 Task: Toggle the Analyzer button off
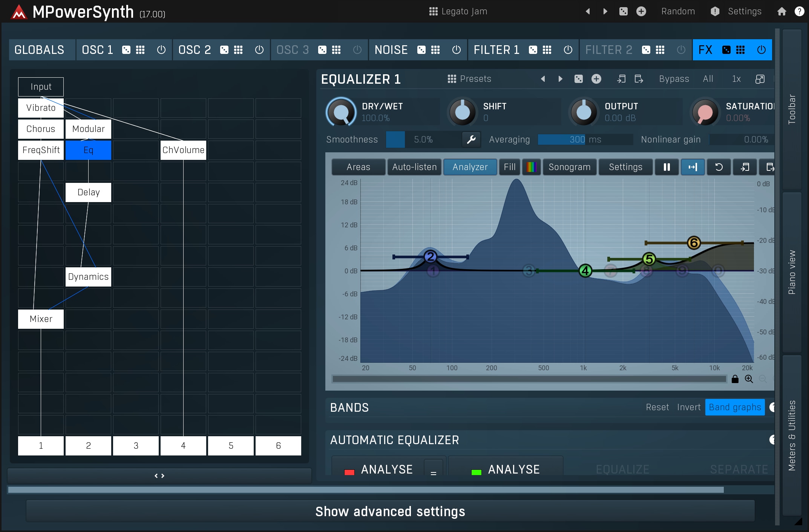470,167
